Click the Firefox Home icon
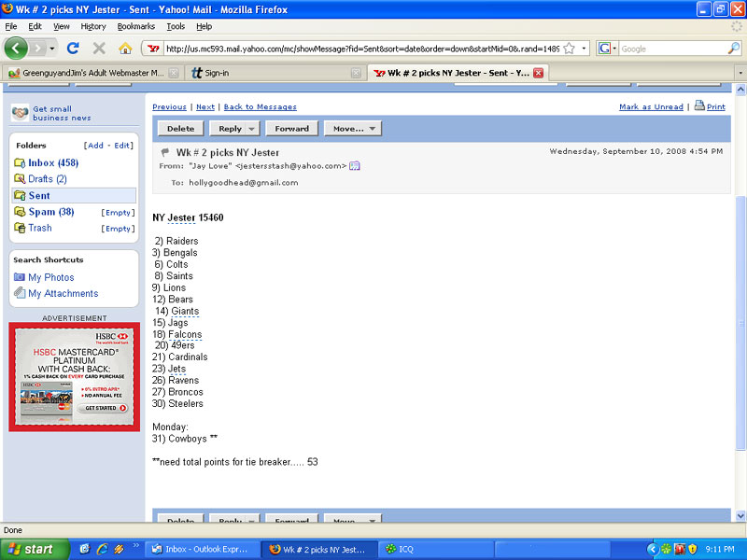Screen dimensions: 747x560 tap(125, 48)
